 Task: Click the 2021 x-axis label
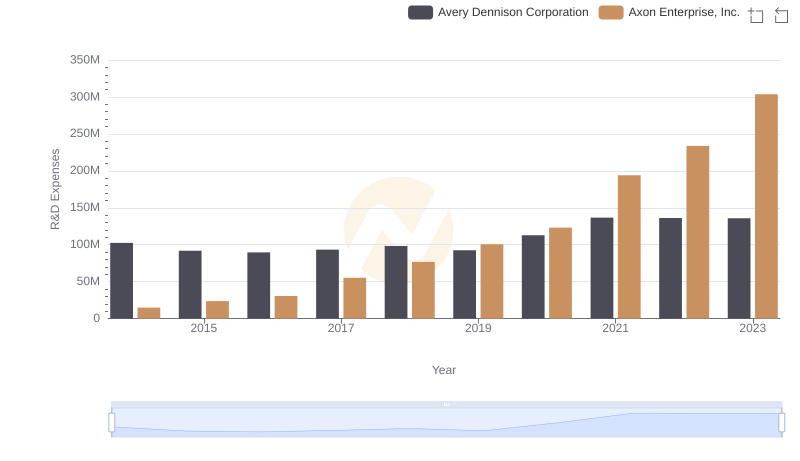[x=615, y=328]
